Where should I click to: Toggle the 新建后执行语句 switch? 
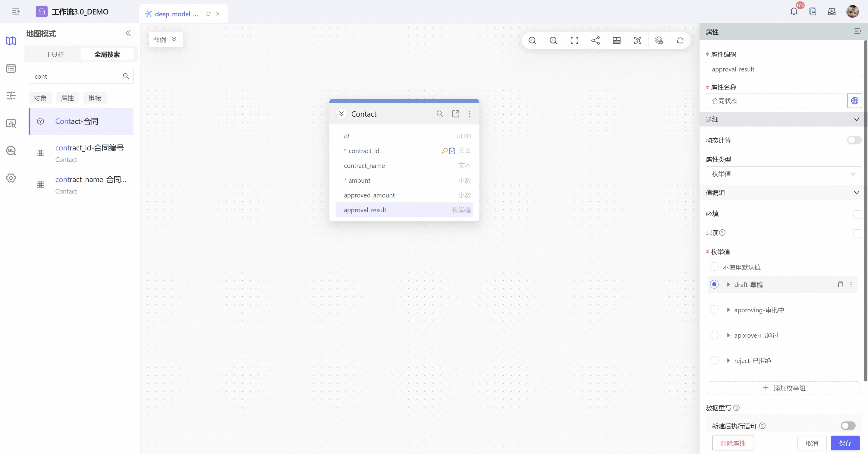click(848, 426)
